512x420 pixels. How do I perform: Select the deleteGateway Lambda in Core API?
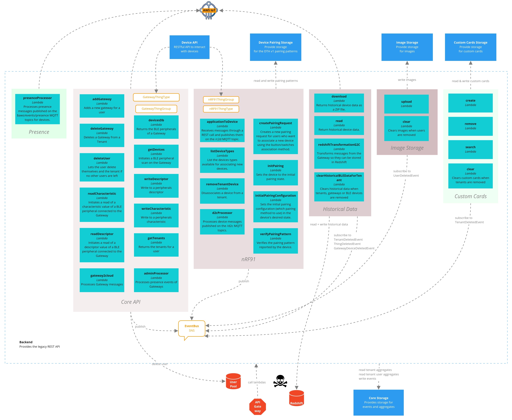click(x=102, y=135)
